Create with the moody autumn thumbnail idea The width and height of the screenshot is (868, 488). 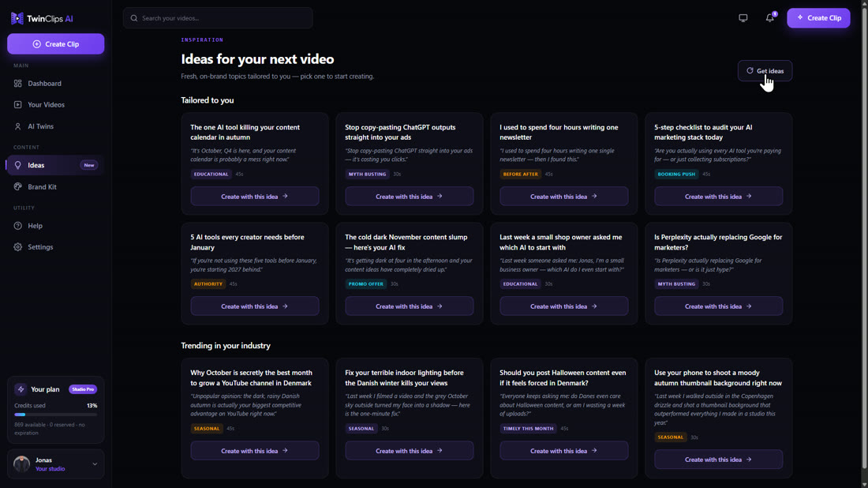click(719, 460)
